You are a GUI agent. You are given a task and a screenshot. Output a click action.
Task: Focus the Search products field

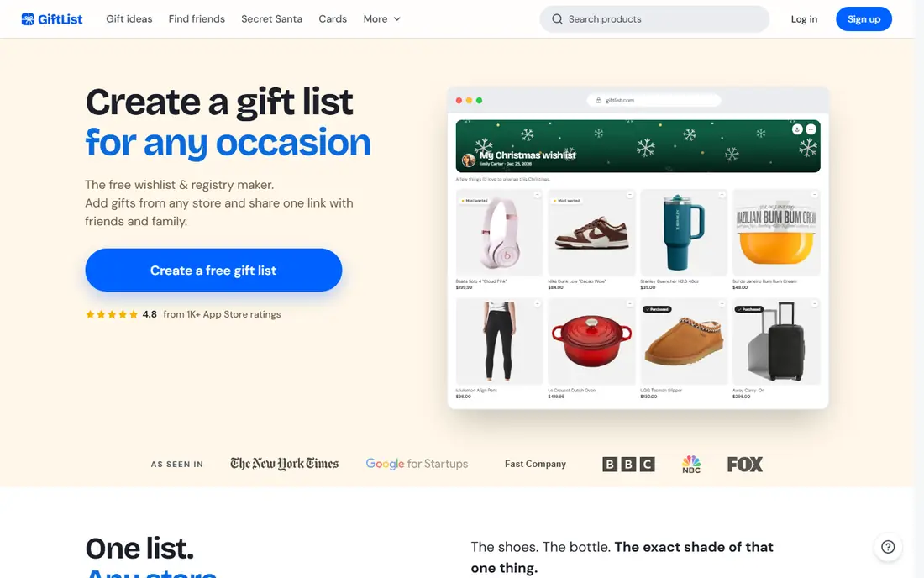click(654, 18)
